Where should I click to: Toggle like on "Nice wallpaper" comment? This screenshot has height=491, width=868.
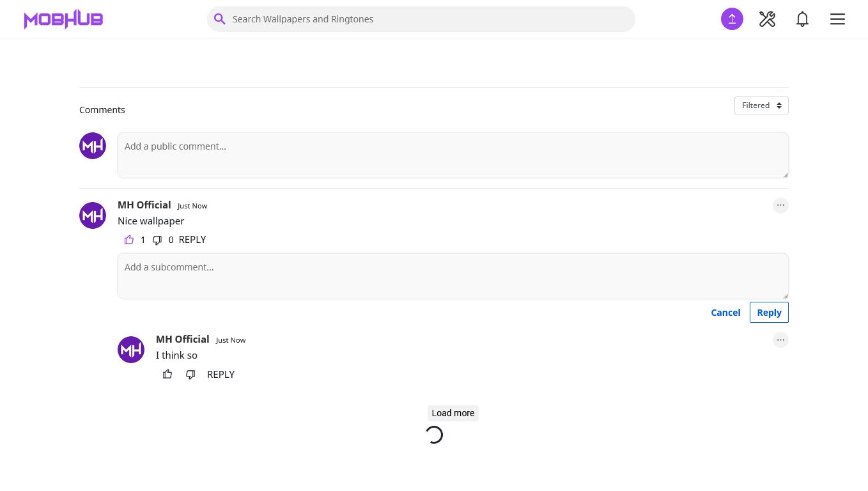[129, 240]
